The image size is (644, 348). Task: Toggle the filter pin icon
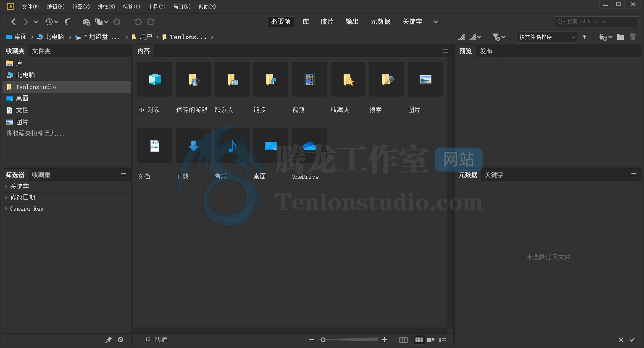pyautogui.click(x=108, y=340)
